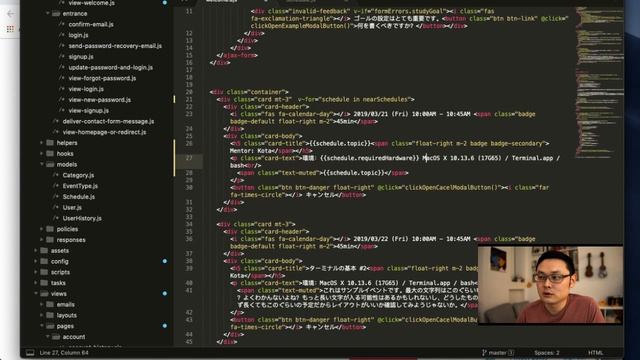The height and width of the screenshot is (360, 640).
Task: Open send-password-recovery-email.js file
Action: click(x=115, y=46)
